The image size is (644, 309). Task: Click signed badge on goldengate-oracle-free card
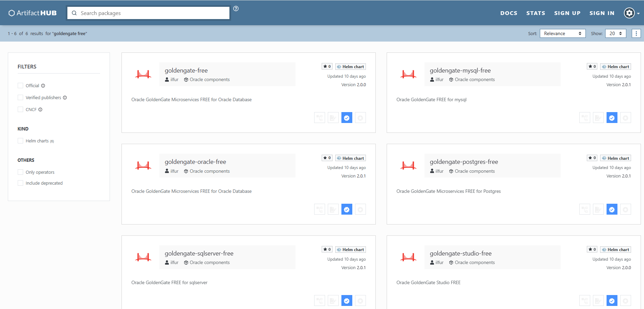point(333,210)
